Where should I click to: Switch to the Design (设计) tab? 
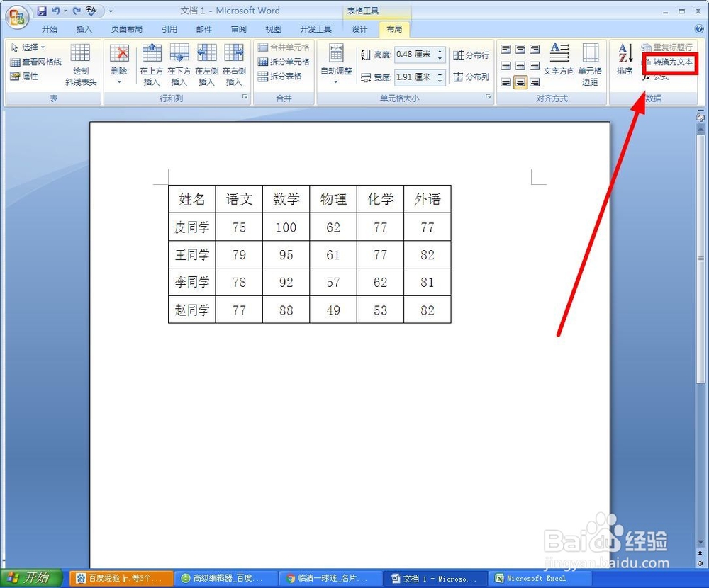359,29
